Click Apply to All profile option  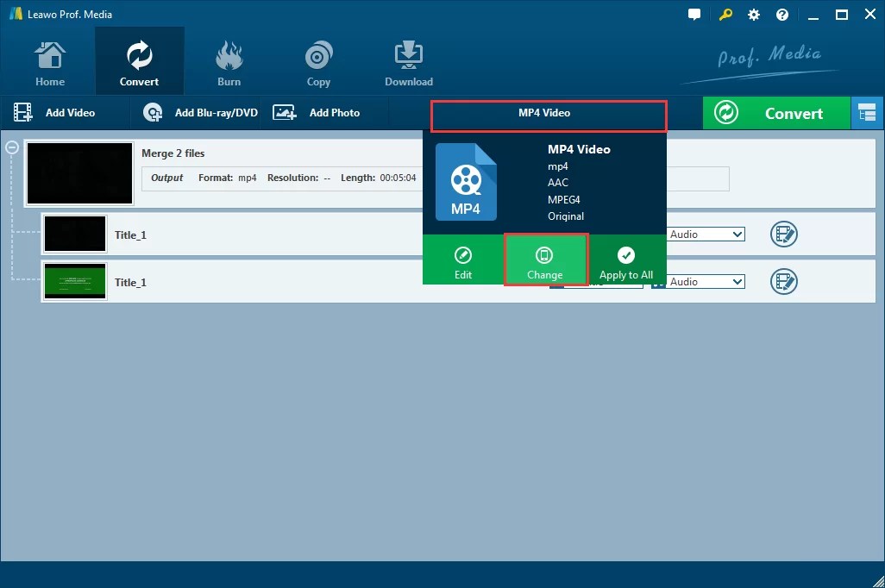[x=626, y=262]
